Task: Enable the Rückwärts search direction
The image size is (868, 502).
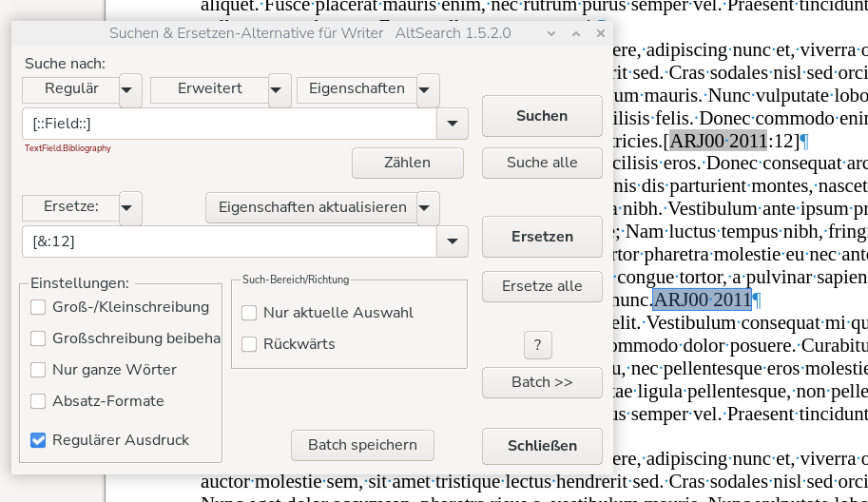Action: [x=249, y=344]
